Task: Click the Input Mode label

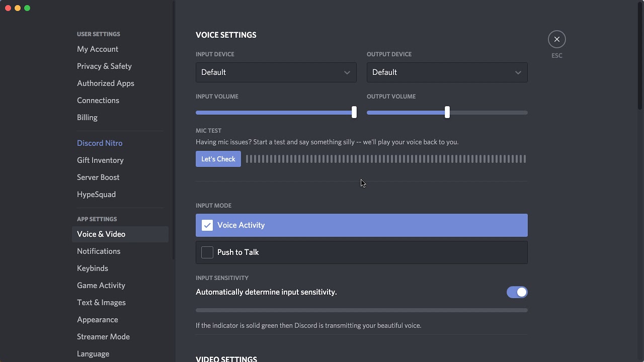Action: coord(213,206)
